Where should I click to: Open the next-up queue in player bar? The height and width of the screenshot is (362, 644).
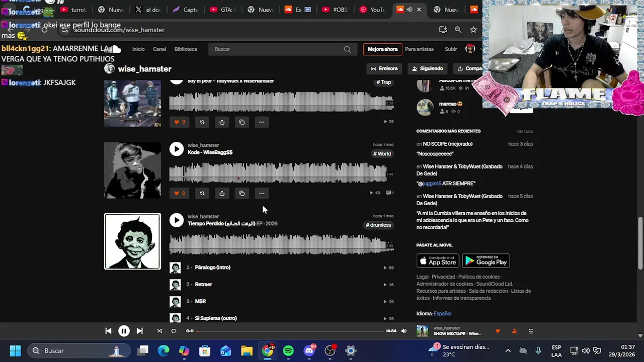(x=531, y=331)
